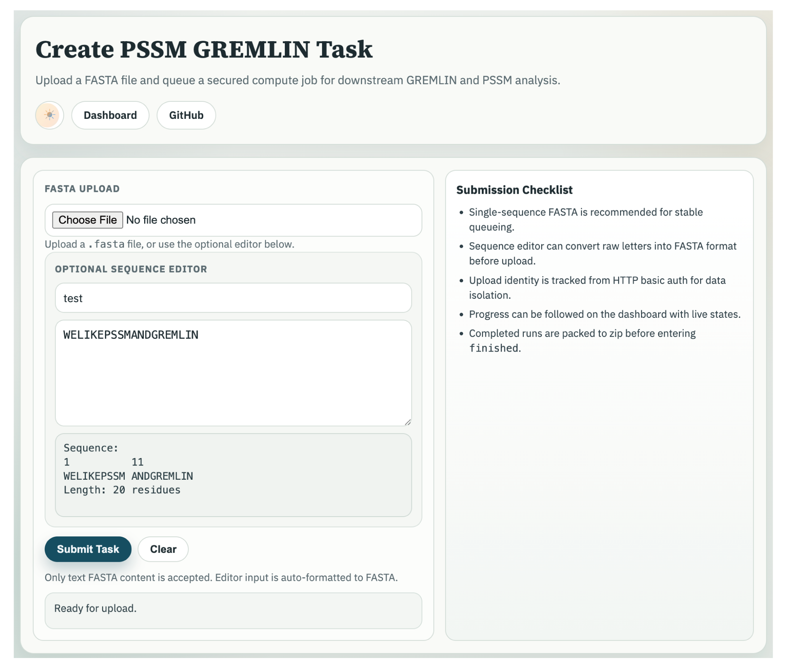The height and width of the screenshot is (672, 786).
Task: Click the 'Progress can be followed' checklist item
Action: [x=605, y=314]
